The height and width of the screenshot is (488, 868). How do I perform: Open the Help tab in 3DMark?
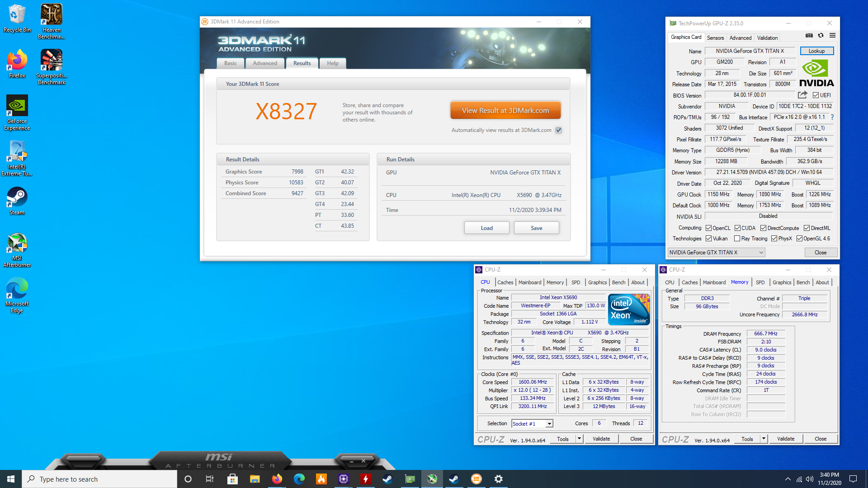pos(333,63)
